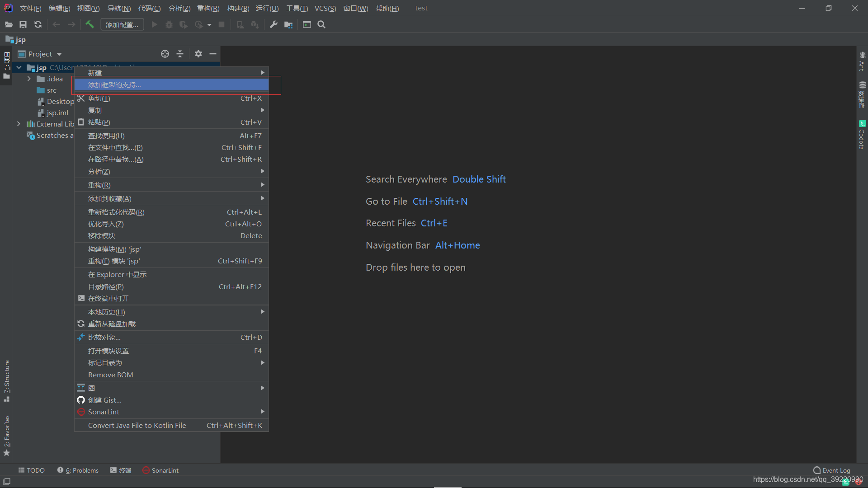The height and width of the screenshot is (488, 868).
Task: Hide the Project panel with minus icon
Action: coord(213,54)
